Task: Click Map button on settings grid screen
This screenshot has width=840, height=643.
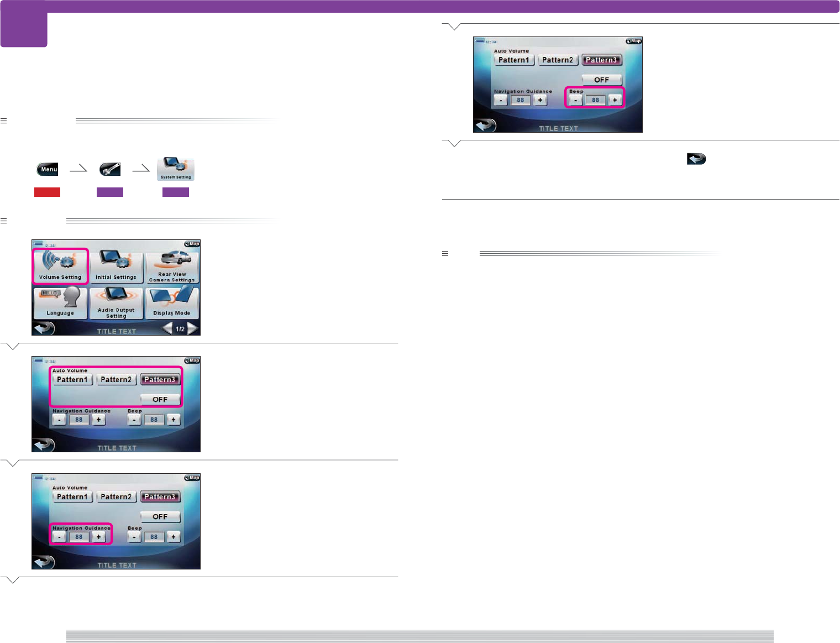Action: [x=192, y=244]
